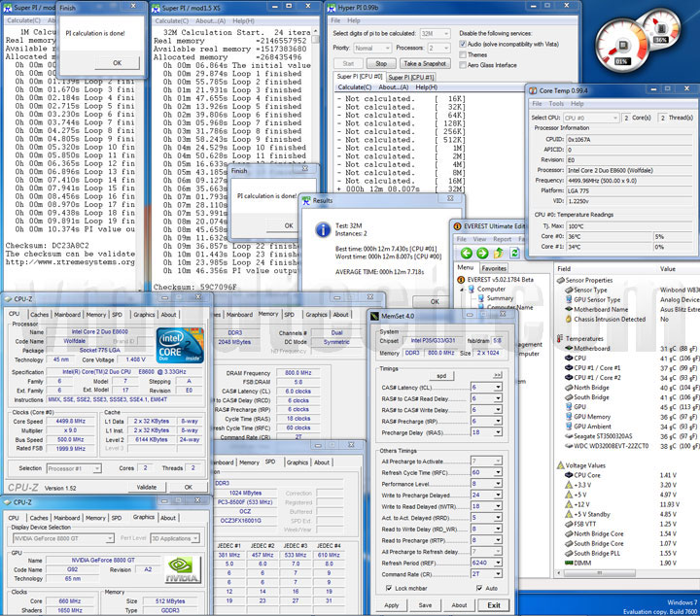
Task: Switch to the Favorites tab in EVEREST
Action: pos(494,268)
